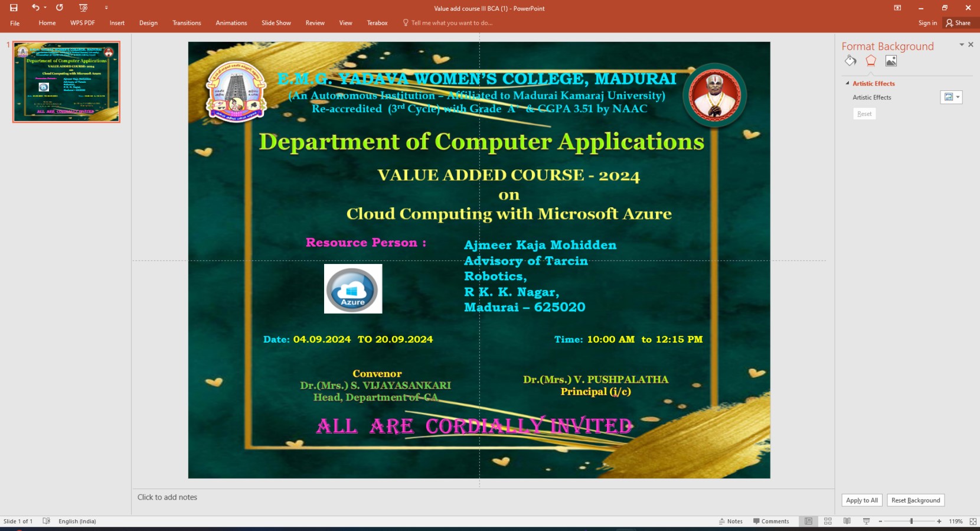Open the Fill & Line bucket tab
Screen dimensions: 980x531
pos(851,61)
